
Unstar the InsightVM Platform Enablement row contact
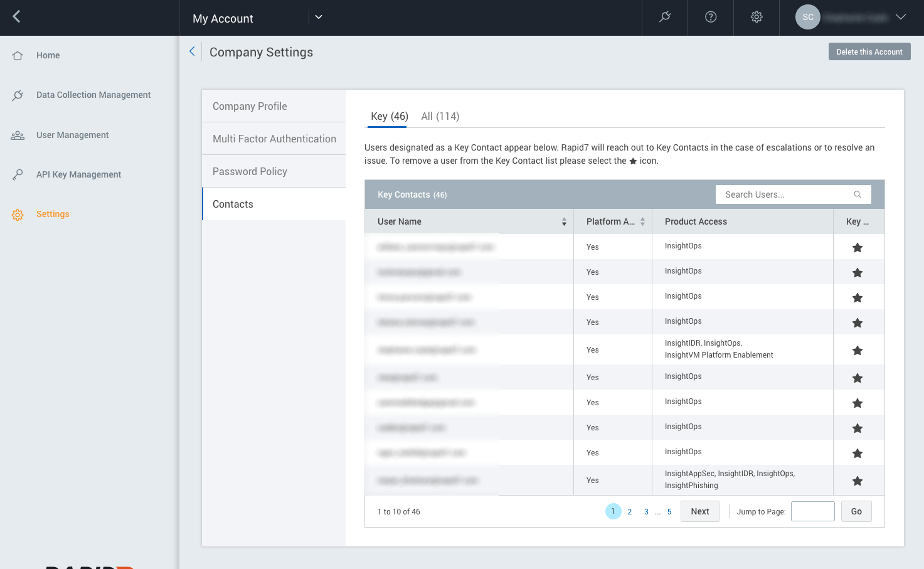coord(858,350)
